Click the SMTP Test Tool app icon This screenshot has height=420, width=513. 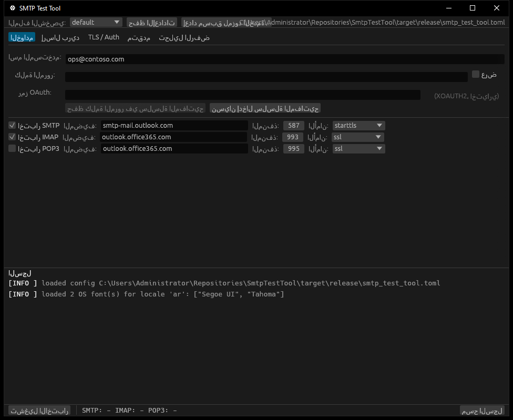[13, 8]
